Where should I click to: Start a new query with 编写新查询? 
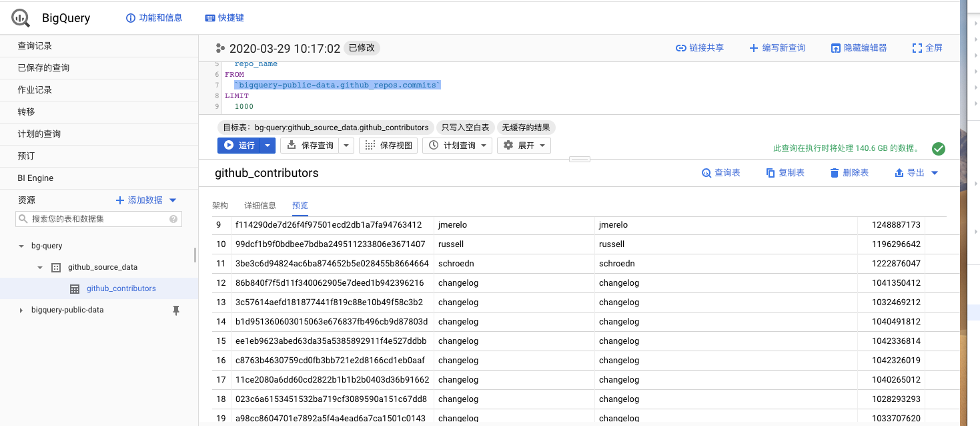pyautogui.click(x=777, y=48)
